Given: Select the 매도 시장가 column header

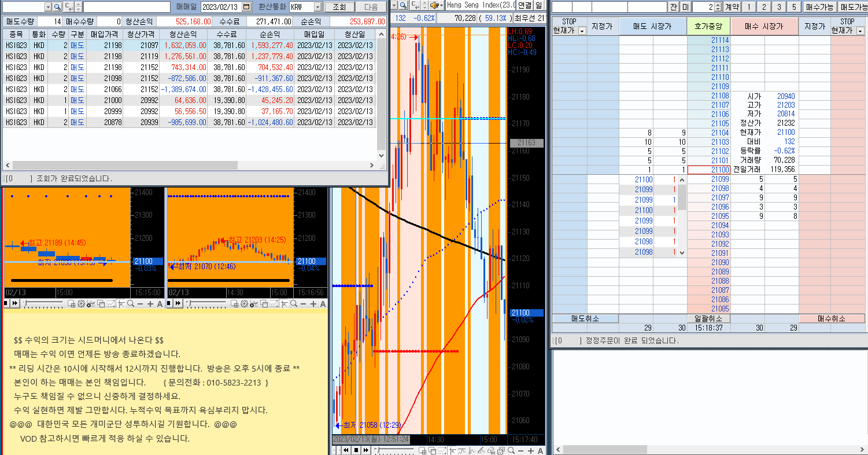Looking at the screenshot, I should (652, 27).
